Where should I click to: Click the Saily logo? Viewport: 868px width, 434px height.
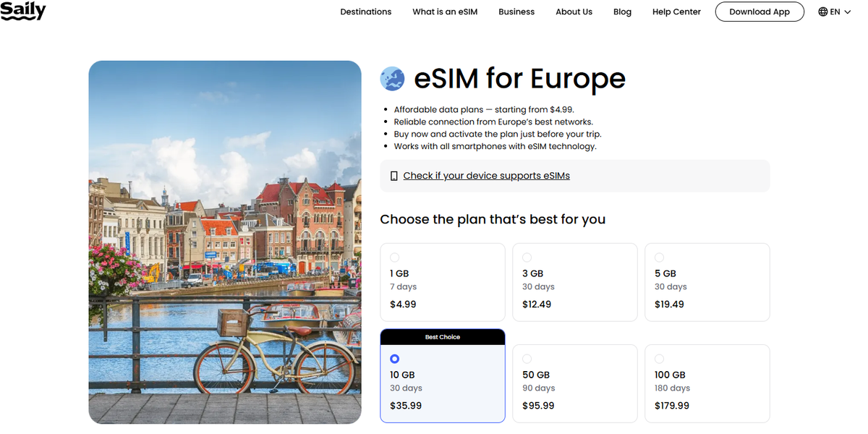[23, 11]
